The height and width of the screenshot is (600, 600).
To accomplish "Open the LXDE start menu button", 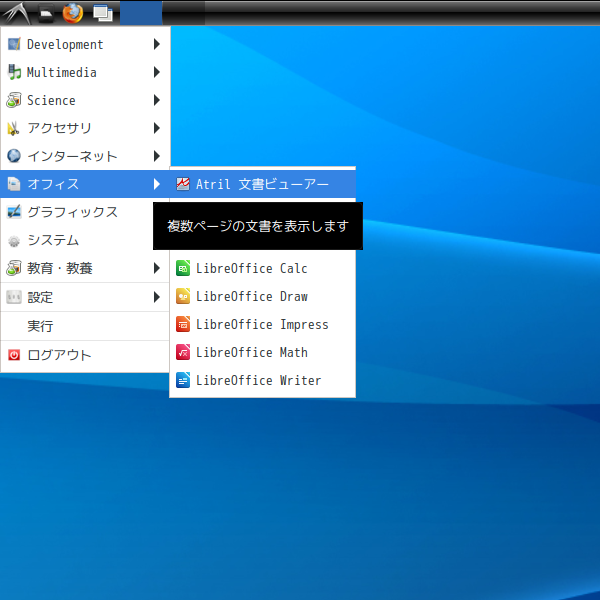I will [16, 13].
